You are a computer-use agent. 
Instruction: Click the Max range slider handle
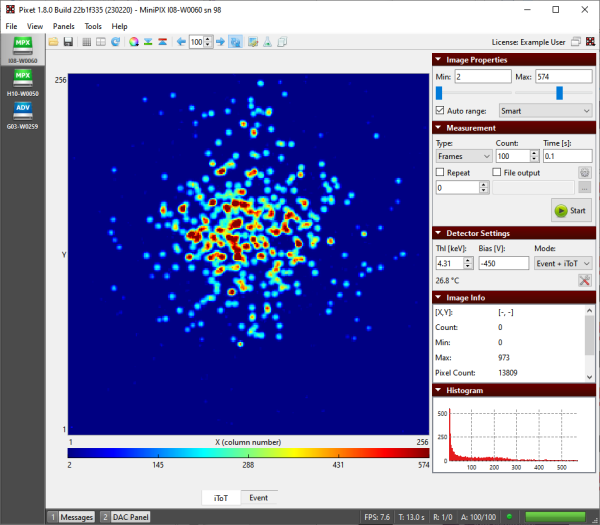[559, 93]
